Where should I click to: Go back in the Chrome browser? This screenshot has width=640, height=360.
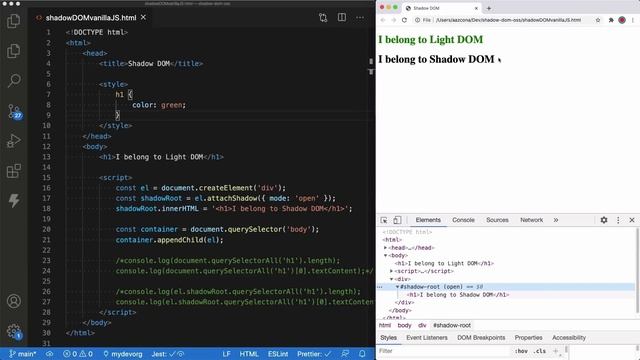(383, 20)
